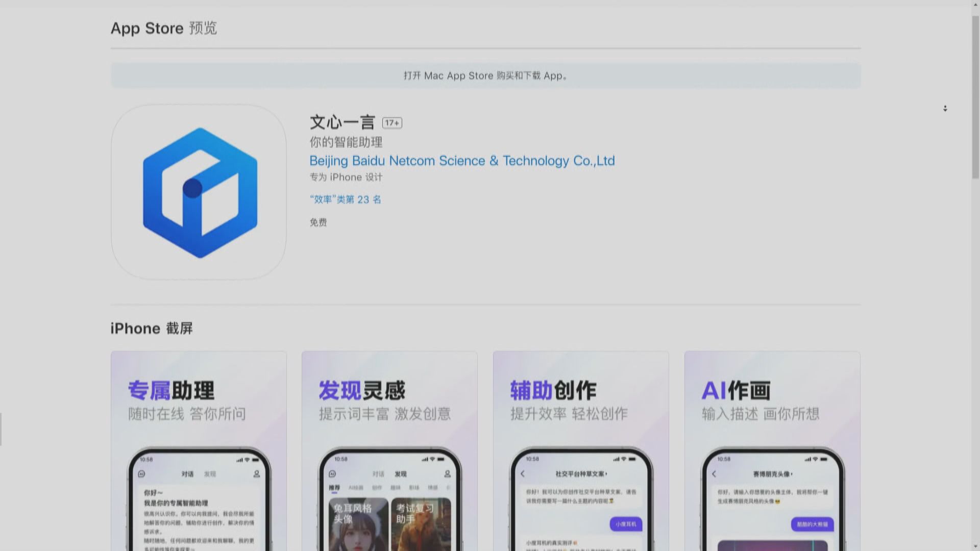Click the AI assistant logo in first phone screenshot
Screen dimensions: 980x551
tap(142, 474)
